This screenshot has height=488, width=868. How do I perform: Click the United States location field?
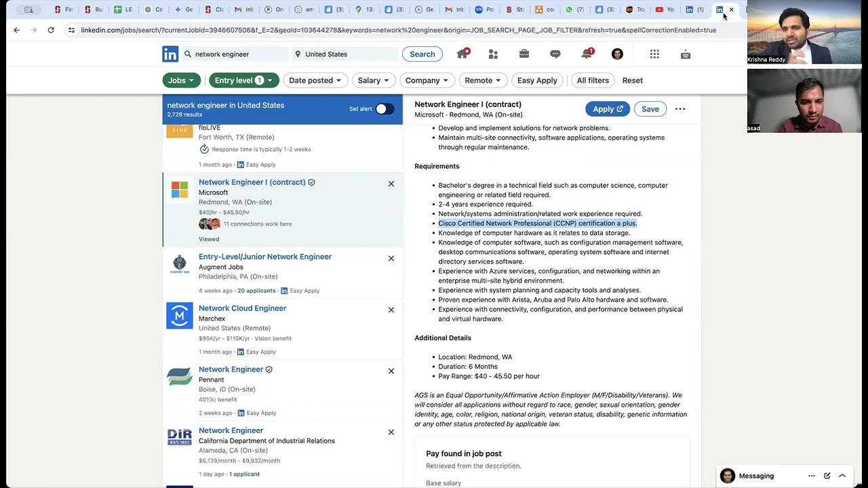[344, 54]
